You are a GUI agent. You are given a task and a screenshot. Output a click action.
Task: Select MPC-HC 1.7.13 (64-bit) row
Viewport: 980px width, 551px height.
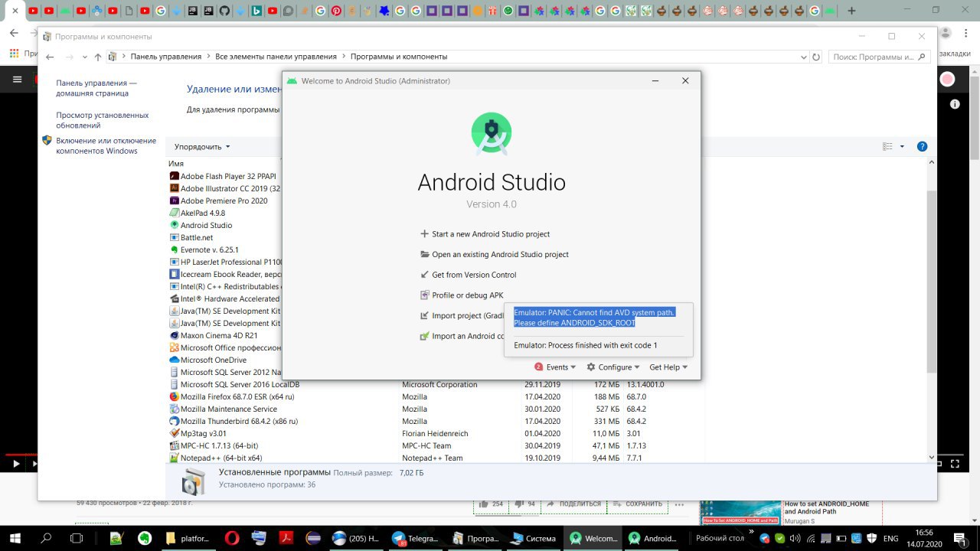pos(434,445)
